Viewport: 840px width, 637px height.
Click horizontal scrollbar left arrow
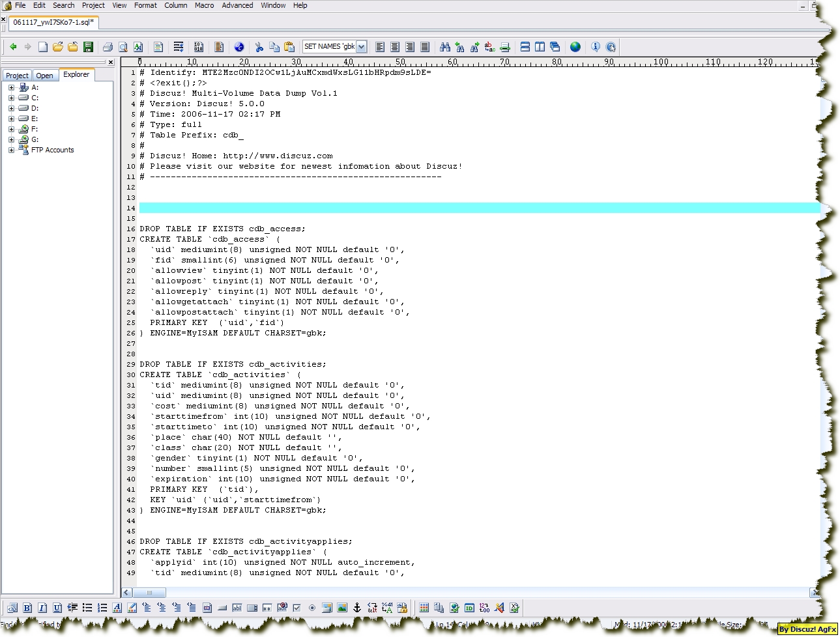coord(127,593)
